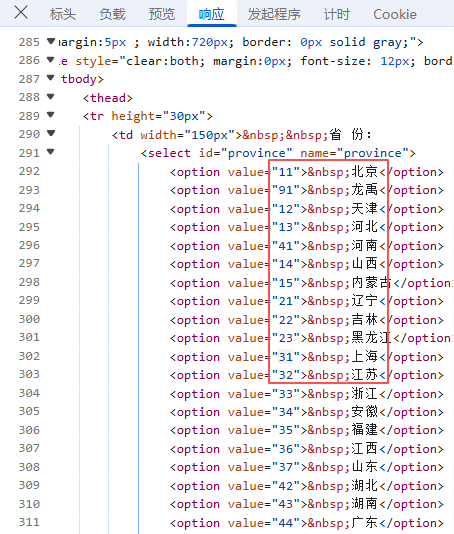The height and width of the screenshot is (534, 454).
Task: Open the 负载 tab
Action: (112, 14)
